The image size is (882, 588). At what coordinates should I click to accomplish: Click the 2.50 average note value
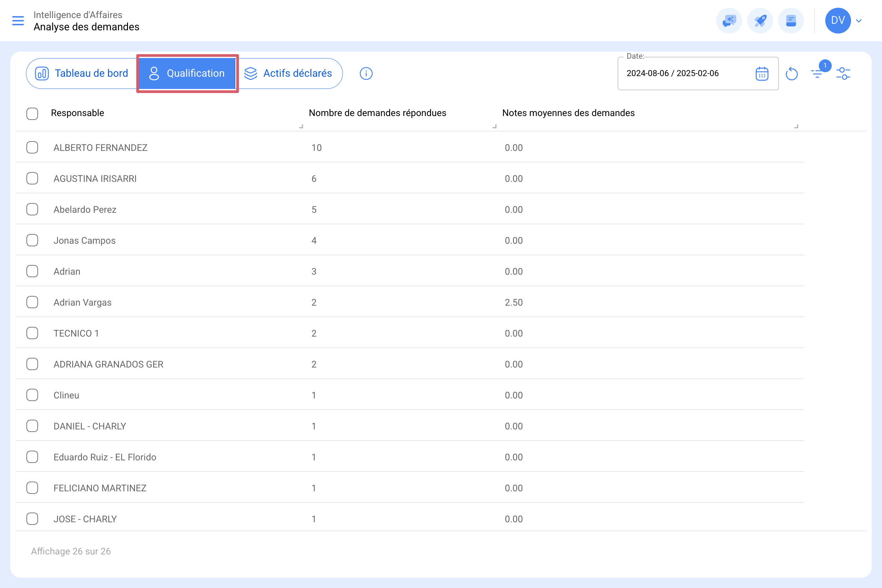click(514, 302)
